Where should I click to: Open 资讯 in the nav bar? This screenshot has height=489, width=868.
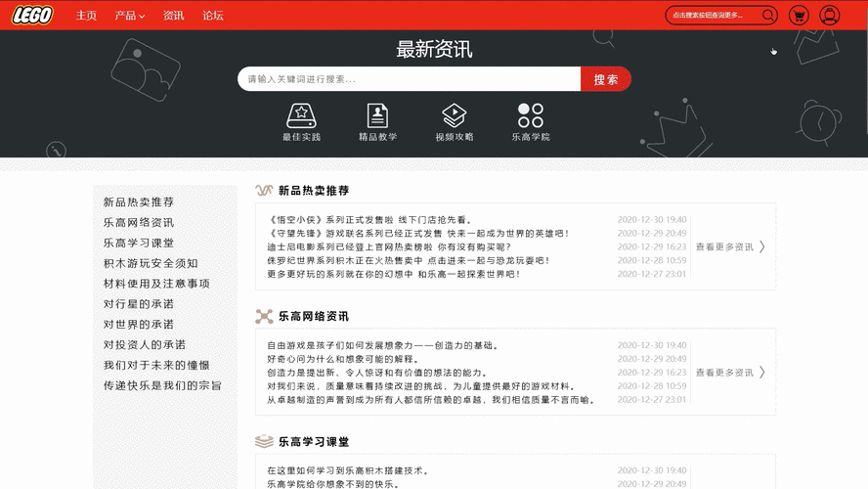(x=173, y=16)
